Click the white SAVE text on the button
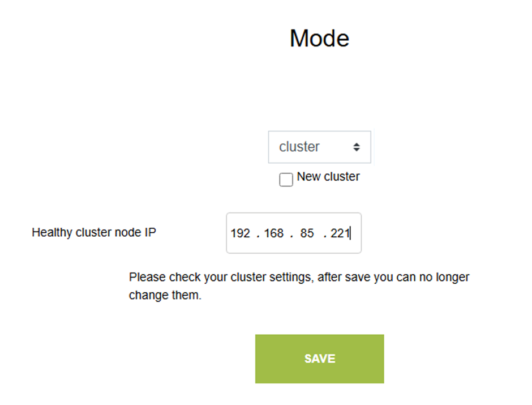Viewport: 532px width, 405px height. [320, 359]
